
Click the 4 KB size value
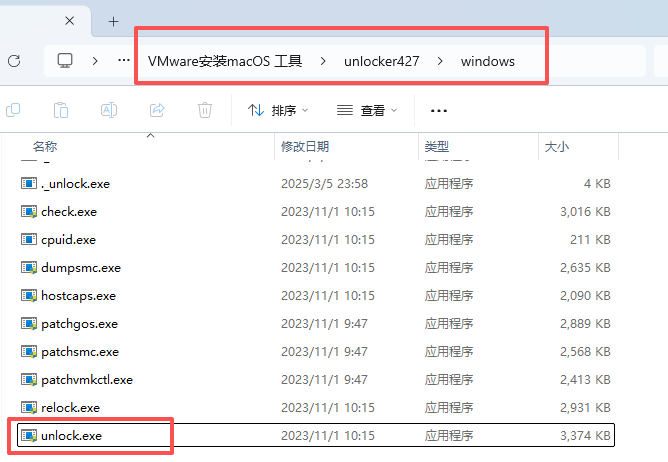597,184
